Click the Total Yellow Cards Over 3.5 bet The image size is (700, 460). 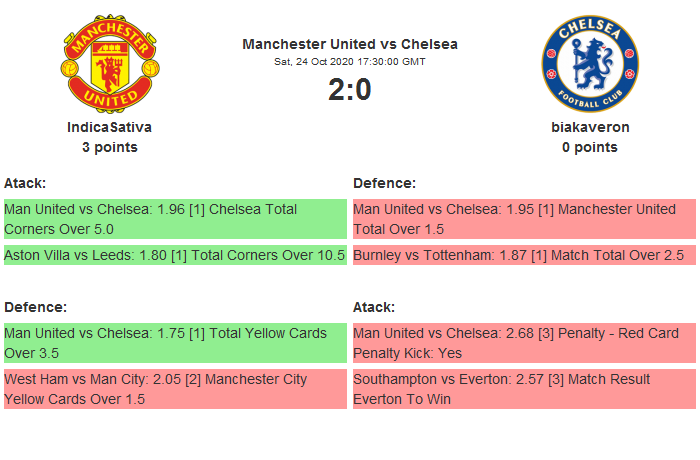pos(174,343)
